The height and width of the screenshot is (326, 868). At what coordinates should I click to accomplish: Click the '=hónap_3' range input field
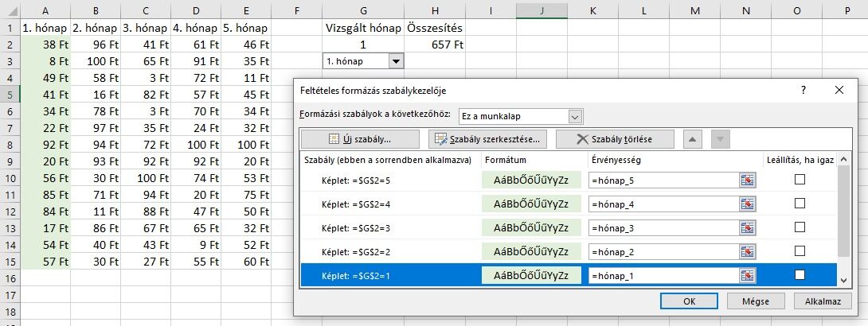(x=663, y=227)
